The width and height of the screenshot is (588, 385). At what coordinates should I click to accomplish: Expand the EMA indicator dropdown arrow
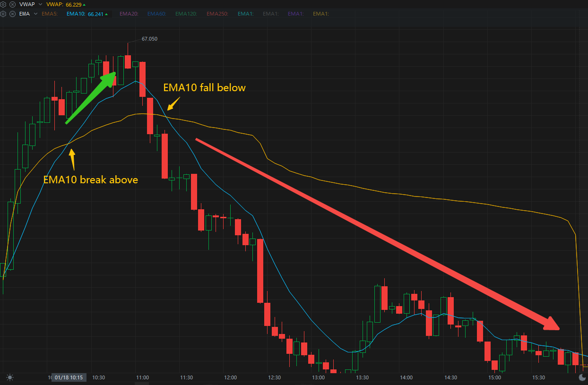click(x=35, y=14)
